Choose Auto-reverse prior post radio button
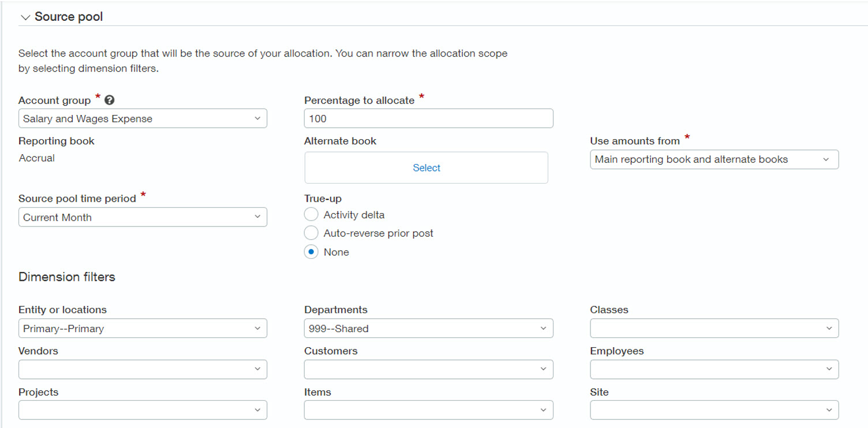 (x=311, y=233)
